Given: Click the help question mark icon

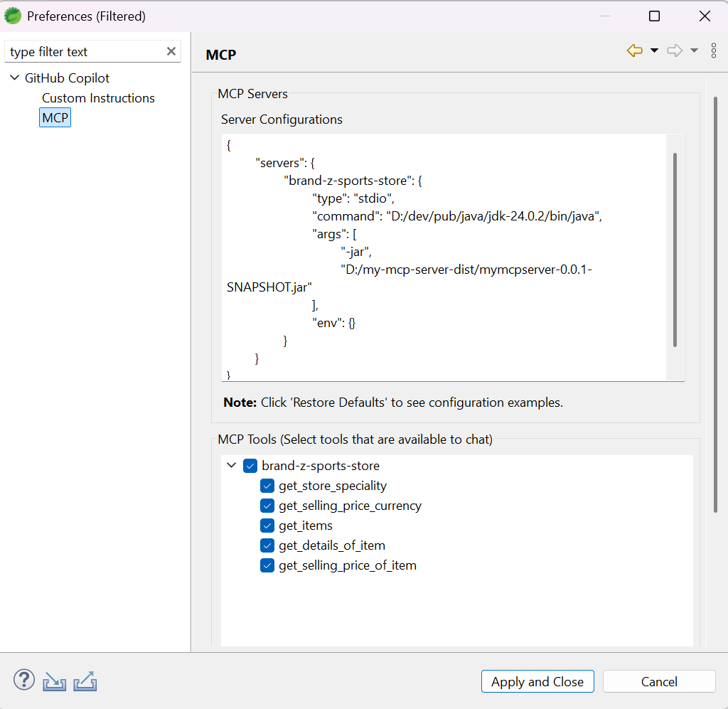Looking at the screenshot, I should (23, 680).
